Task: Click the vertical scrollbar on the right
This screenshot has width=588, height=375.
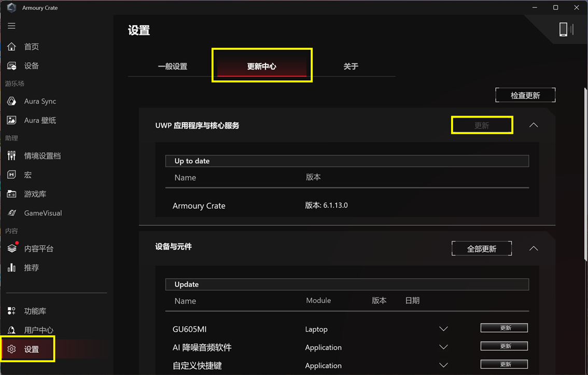Action: 586,174
